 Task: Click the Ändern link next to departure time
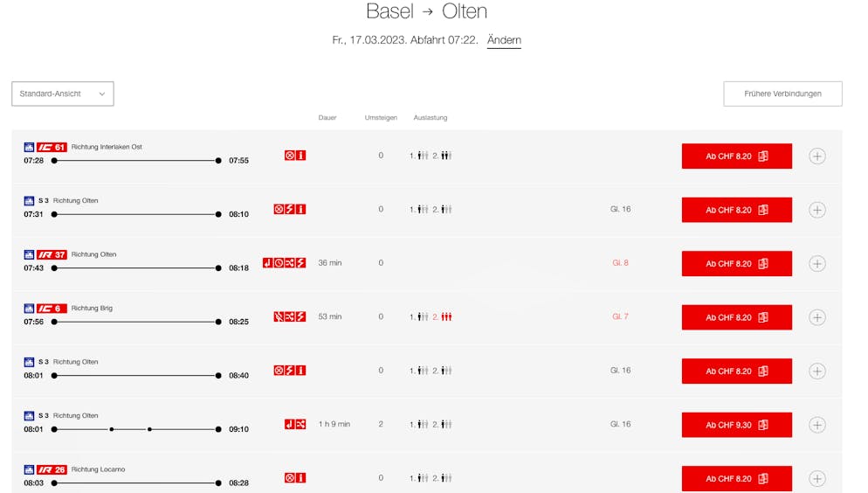[504, 40]
